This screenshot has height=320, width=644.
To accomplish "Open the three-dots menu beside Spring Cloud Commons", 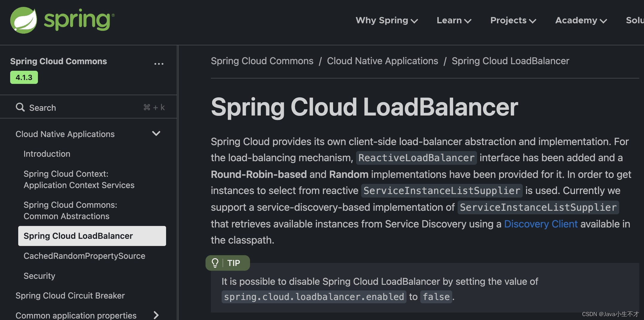I will [x=159, y=64].
